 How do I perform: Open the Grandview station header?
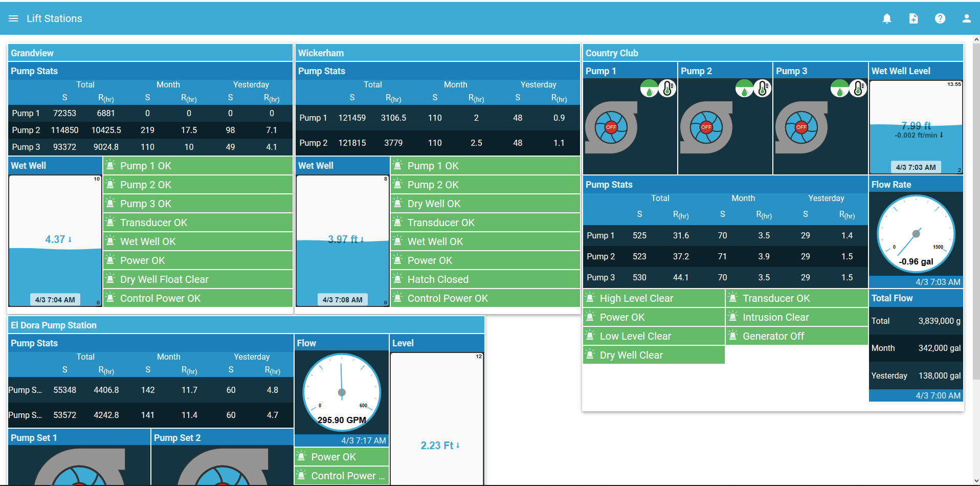150,53
